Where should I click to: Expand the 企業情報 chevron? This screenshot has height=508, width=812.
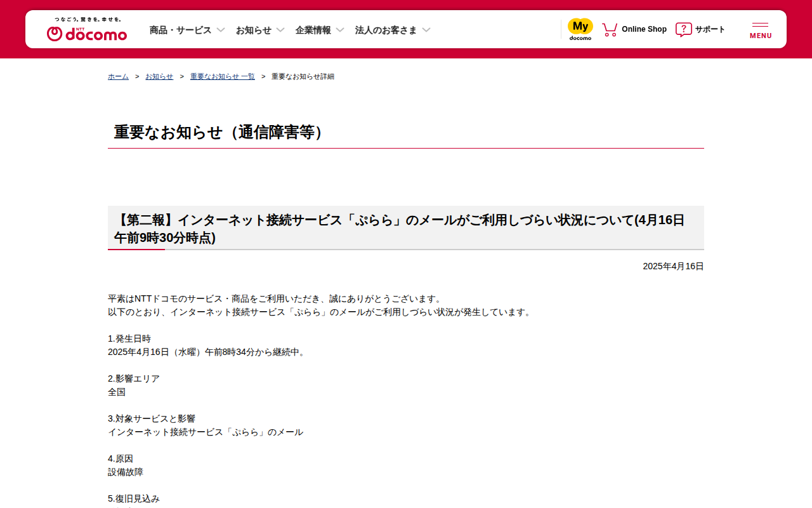340,30
